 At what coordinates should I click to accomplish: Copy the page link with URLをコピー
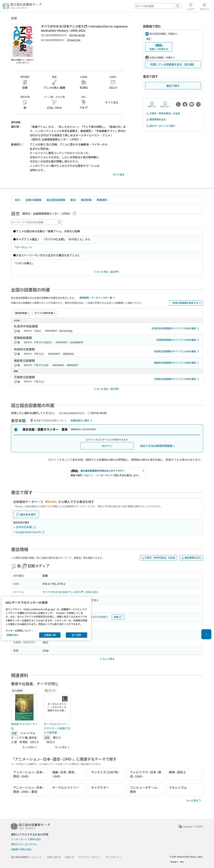pyautogui.click(x=165, y=104)
